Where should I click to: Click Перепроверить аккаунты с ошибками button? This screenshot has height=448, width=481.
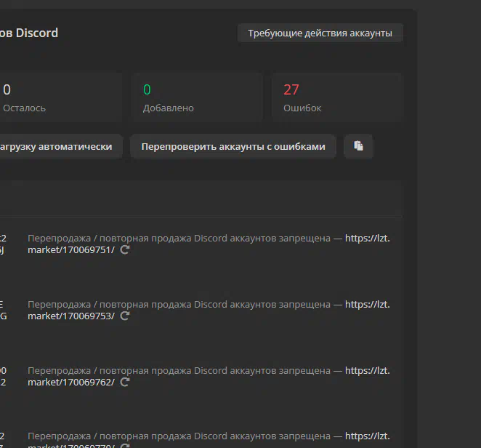coord(233,146)
